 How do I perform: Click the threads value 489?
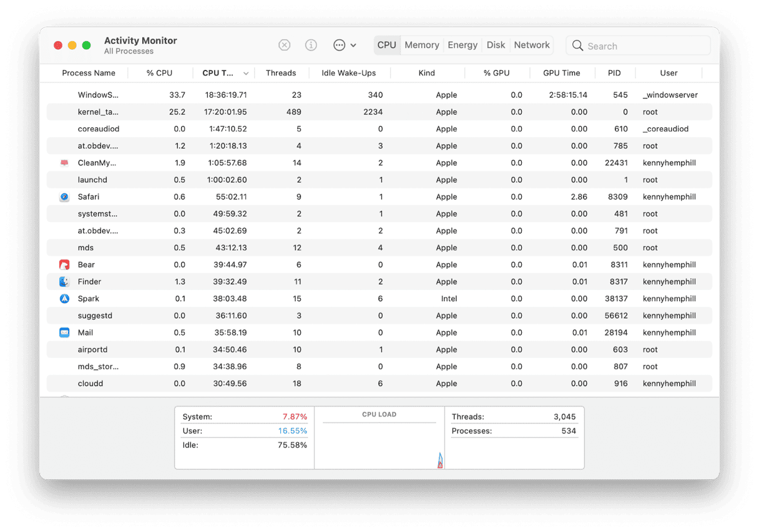click(x=293, y=112)
